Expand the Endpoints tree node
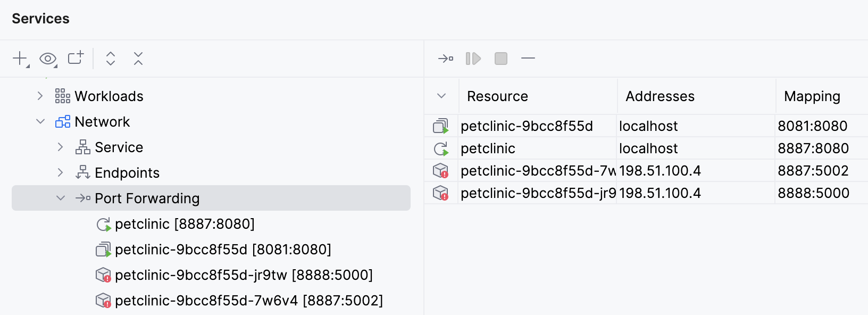 pos(61,172)
